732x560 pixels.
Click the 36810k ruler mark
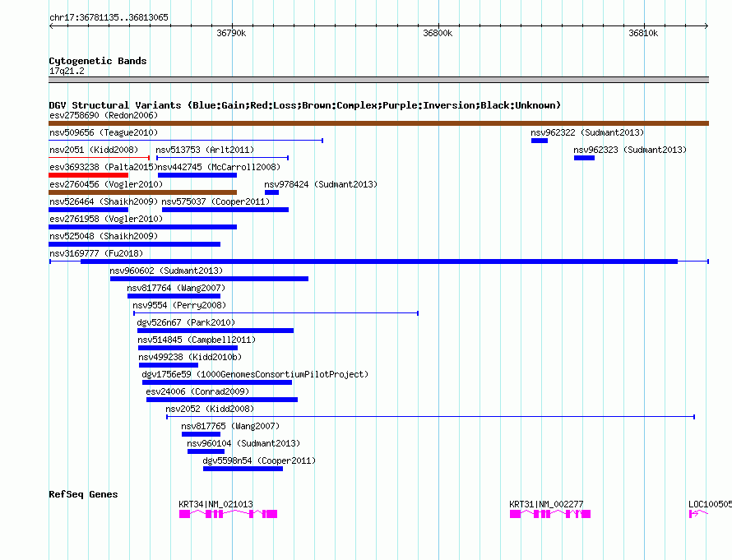[643, 33]
